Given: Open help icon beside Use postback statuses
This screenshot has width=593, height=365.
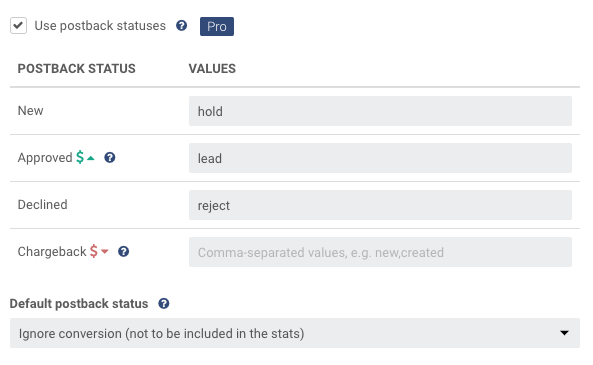Looking at the screenshot, I should coord(182,25).
